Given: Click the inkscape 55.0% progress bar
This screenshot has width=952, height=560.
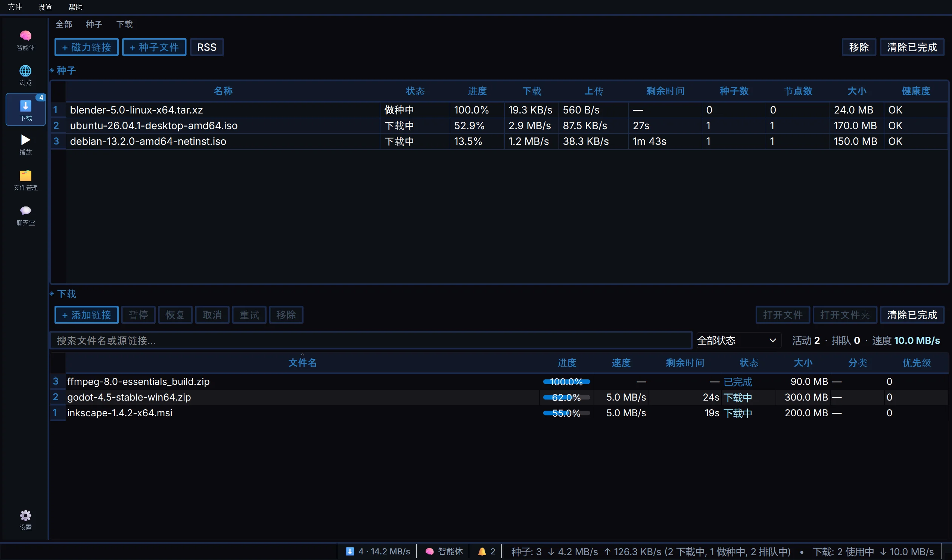Looking at the screenshot, I should pos(566,413).
